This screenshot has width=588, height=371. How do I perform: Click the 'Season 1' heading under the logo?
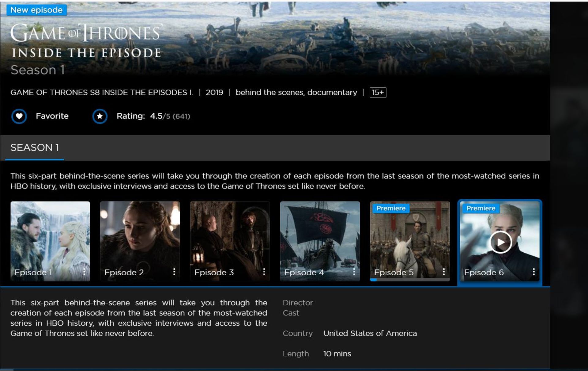pos(38,70)
